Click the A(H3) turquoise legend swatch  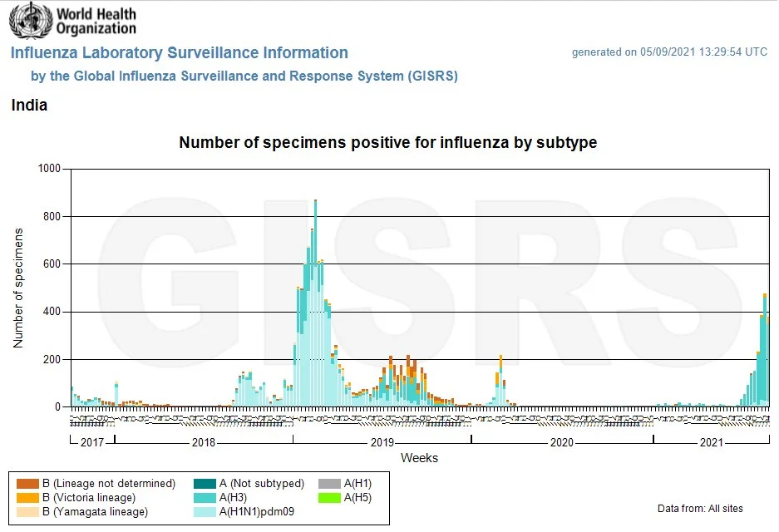(x=204, y=497)
